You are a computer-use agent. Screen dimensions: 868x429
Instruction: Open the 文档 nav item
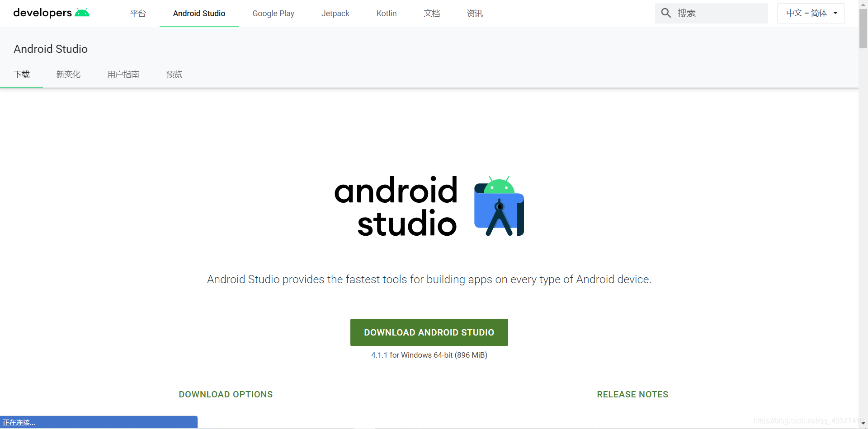click(432, 14)
